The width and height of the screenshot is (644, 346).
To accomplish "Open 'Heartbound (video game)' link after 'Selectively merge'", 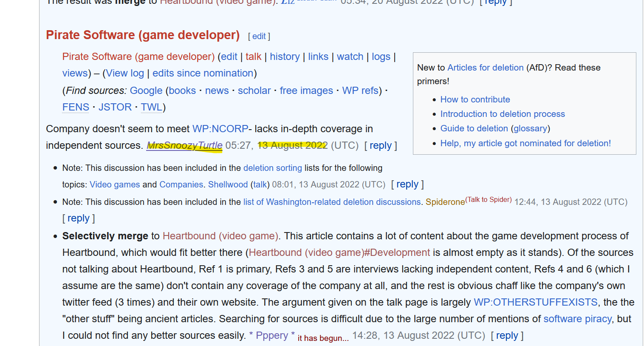I will (220, 236).
